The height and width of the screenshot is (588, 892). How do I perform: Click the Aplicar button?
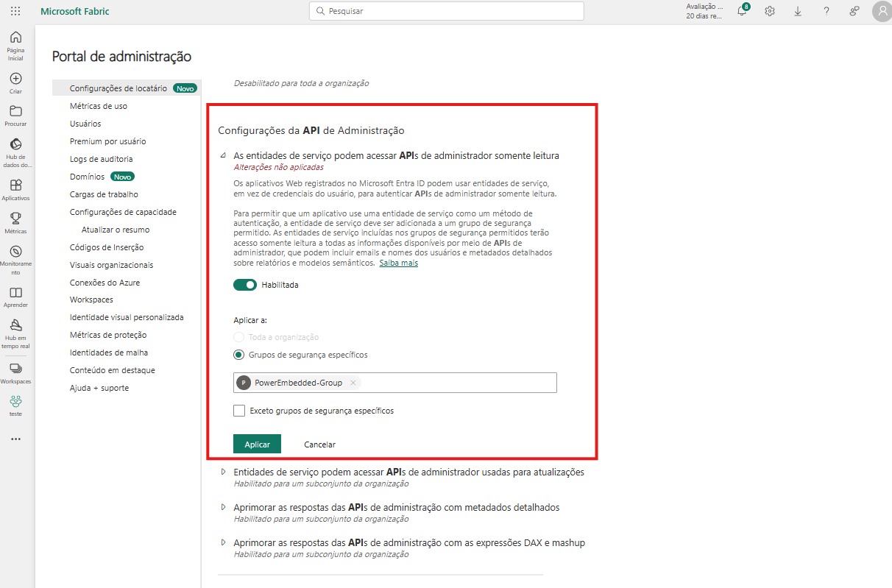coord(257,444)
